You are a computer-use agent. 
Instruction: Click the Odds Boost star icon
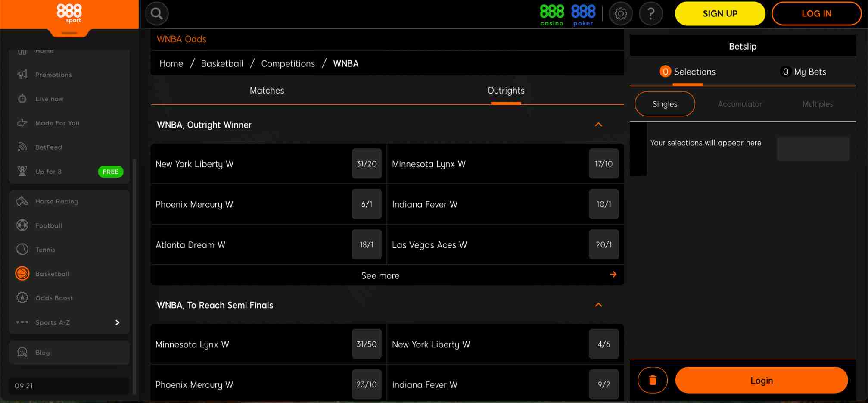point(22,298)
